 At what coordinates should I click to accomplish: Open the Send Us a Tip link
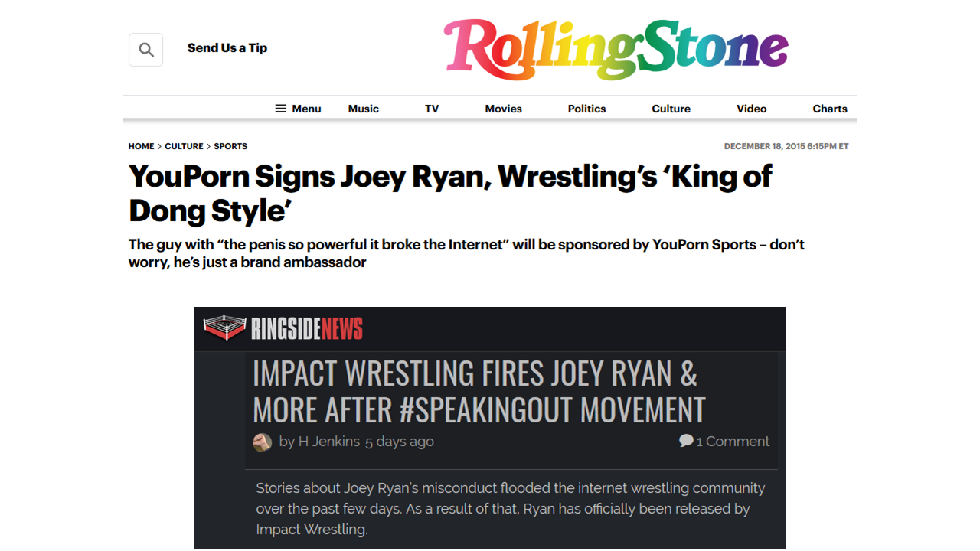(227, 48)
